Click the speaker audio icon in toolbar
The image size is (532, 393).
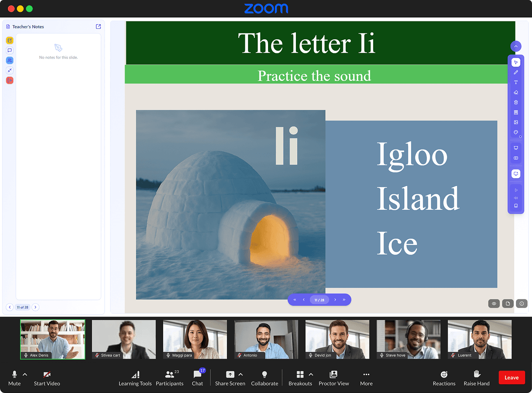pyautogui.click(x=516, y=198)
